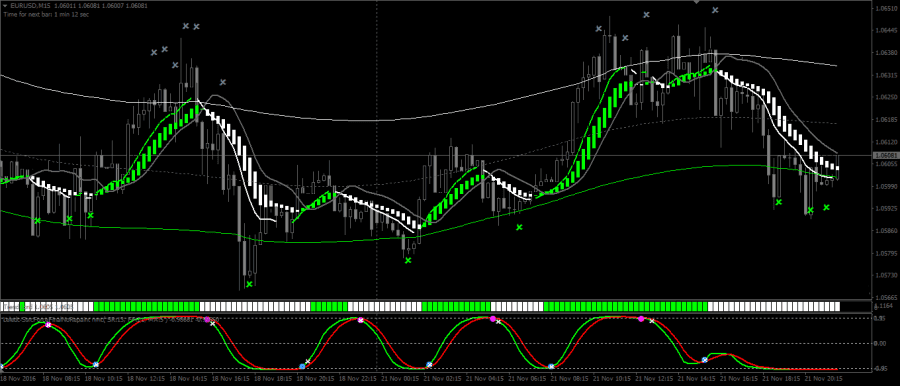
Task: Select the blue oscillator dot above 18 Nov 20:15
Action: pyautogui.click(x=302, y=366)
